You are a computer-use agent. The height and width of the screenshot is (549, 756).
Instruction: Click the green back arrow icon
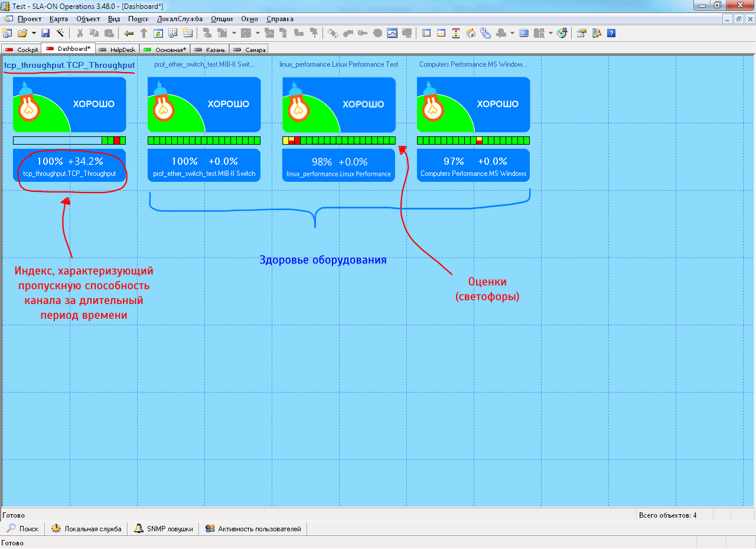click(x=129, y=33)
